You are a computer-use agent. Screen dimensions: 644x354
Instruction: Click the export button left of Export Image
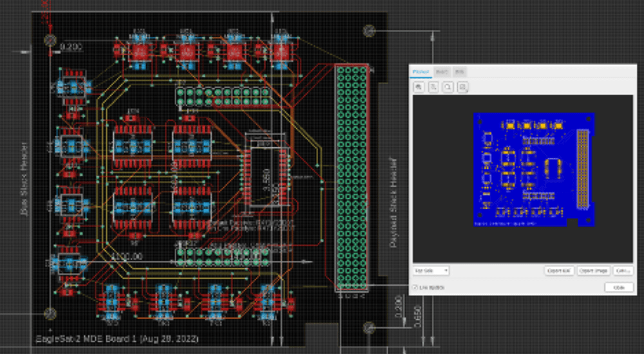click(558, 271)
